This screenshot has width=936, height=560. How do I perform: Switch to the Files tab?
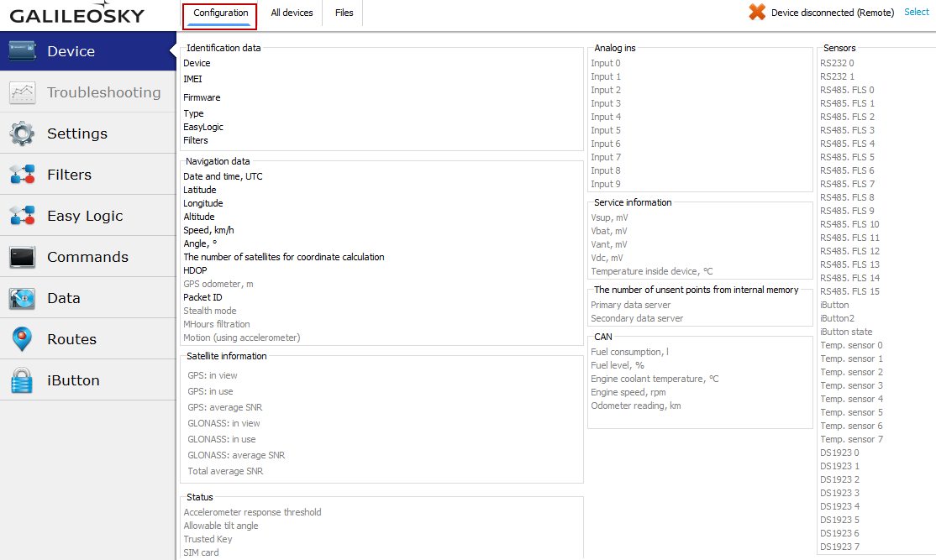click(x=344, y=13)
